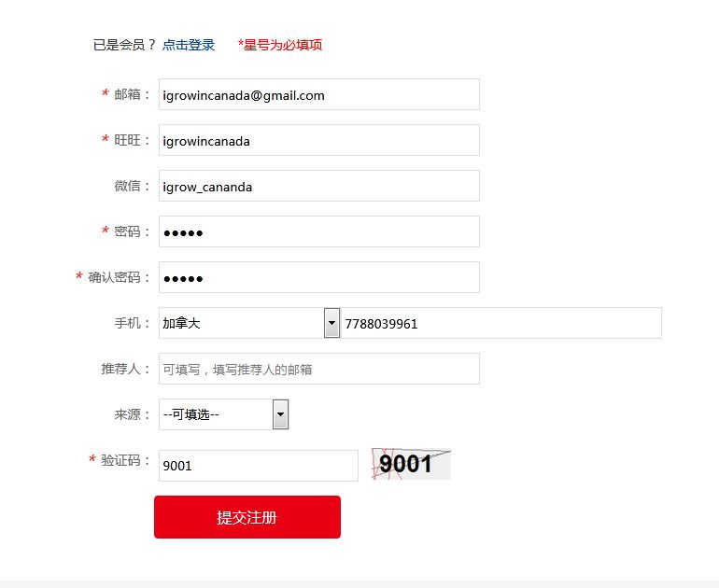
Task: Submit with the red 提交注册 button
Action: pos(247,517)
